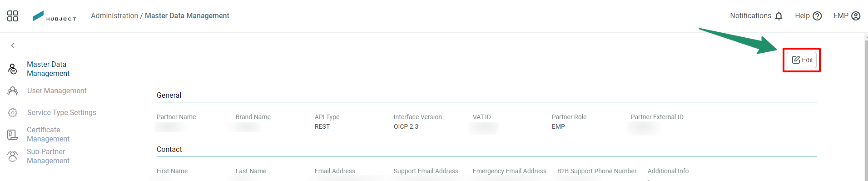Screen dimensions: 868x181
Task: Collapse the sidebar with the back chevron
Action: tap(13, 45)
